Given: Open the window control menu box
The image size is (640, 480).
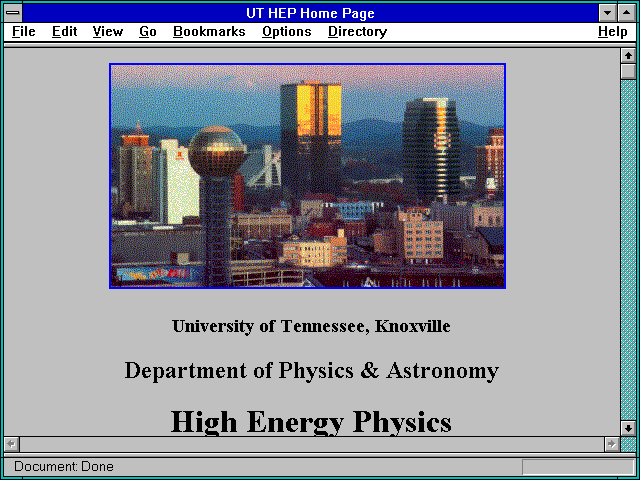Looking at the screenshot, I should [x=13, y=13].
